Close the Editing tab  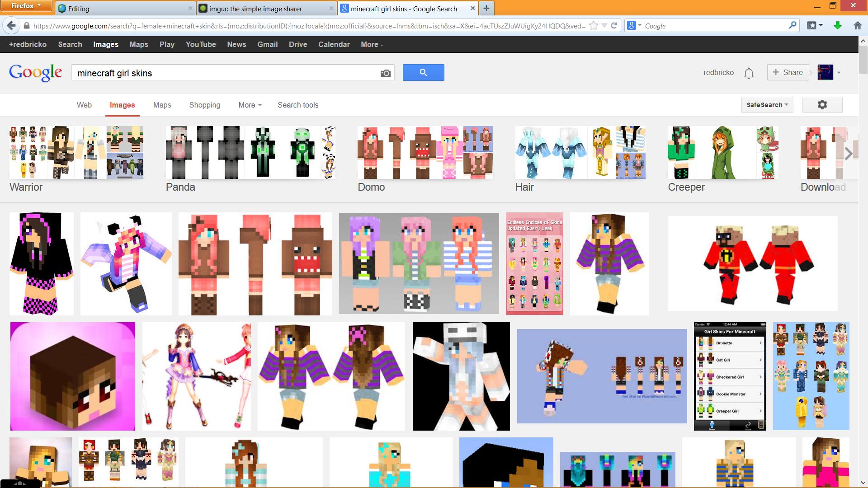pyautogui.click(x=190, y=8)
